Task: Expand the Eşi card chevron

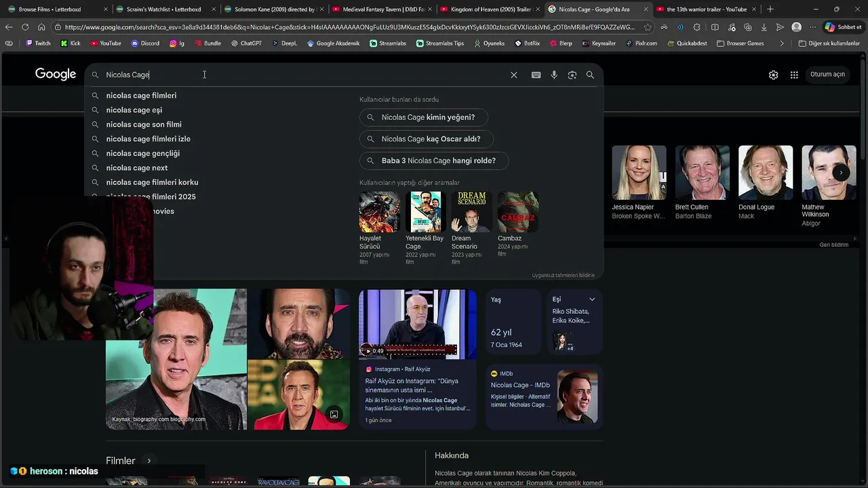Action: (x=592, y=300)
